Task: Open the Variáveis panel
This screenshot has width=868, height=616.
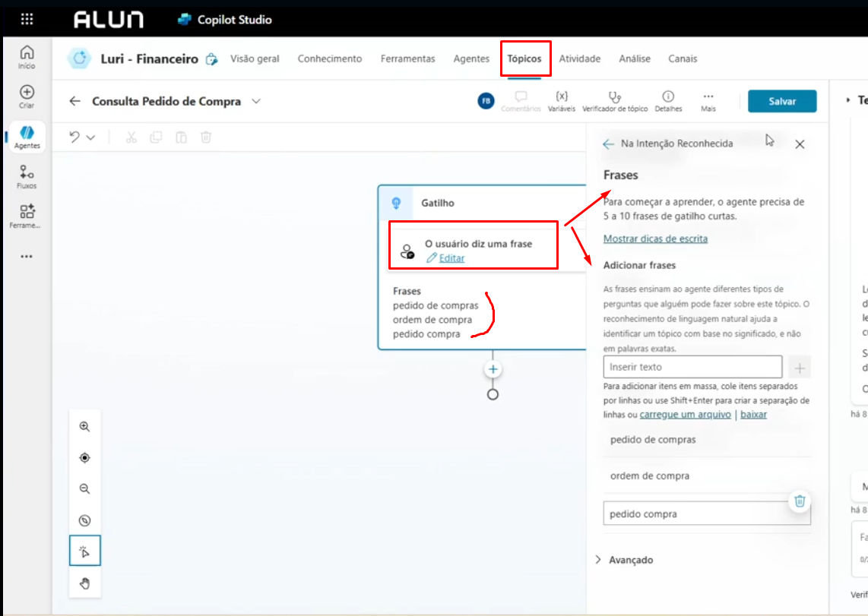Action: click(x=562, y=100)
